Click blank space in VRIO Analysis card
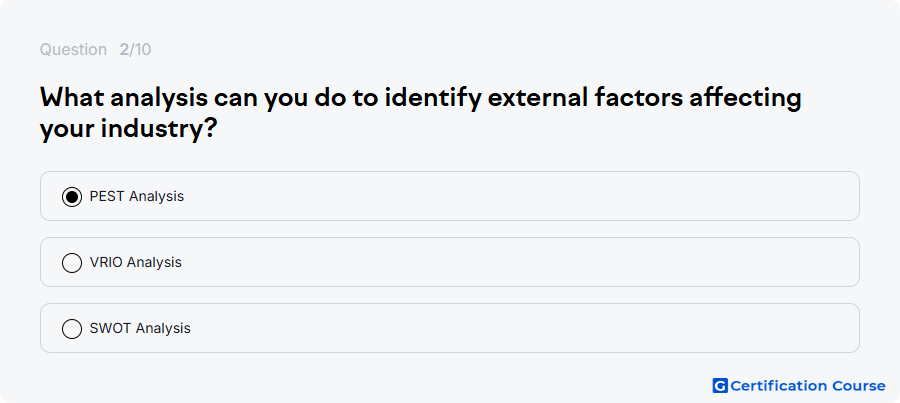Screen dimensions: 900x403 coord(517,262)
